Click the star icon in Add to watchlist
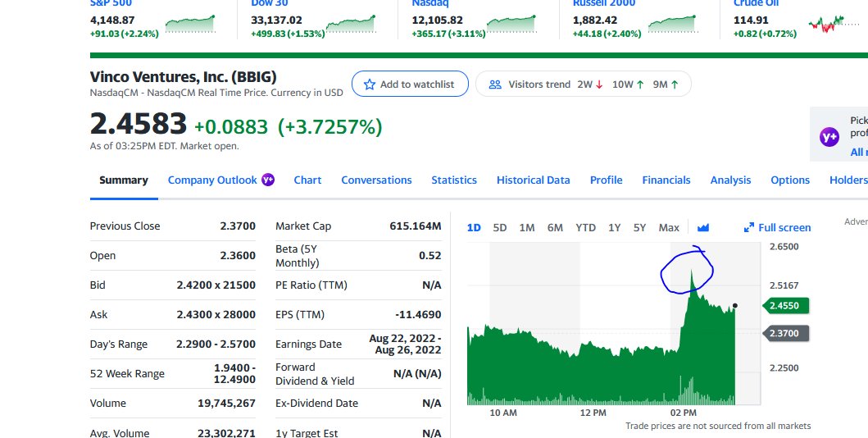 [369, 84]
